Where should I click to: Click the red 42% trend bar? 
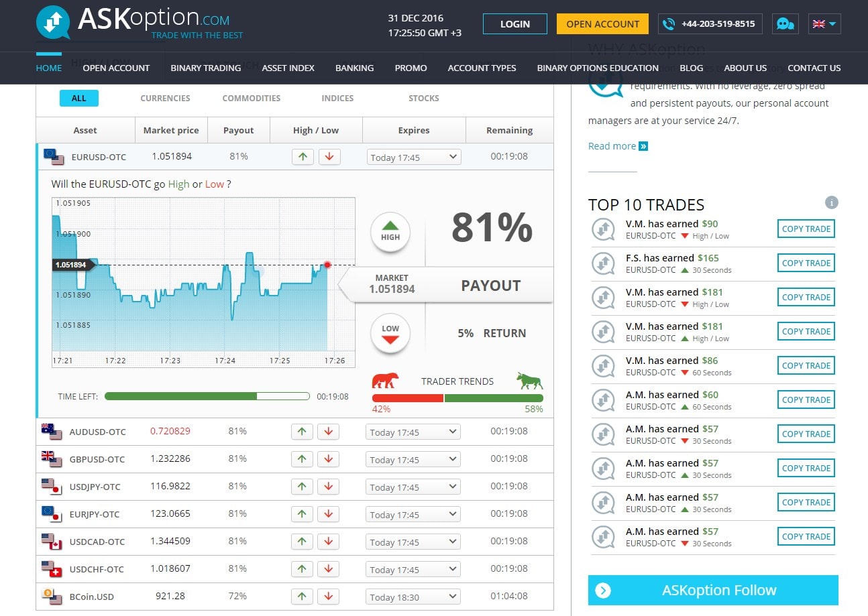point(408,398)
